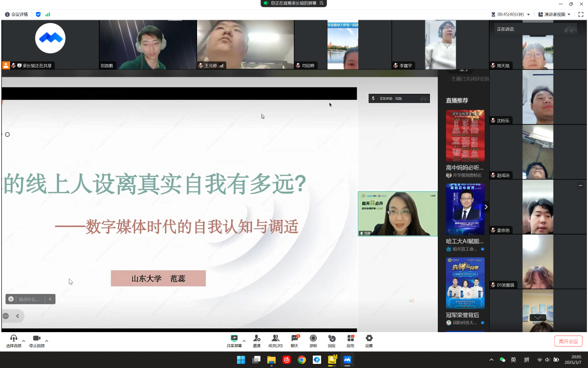Open the 共享屏幕 share screen icon
Viewport: 588px width, 368px height.
pos(234,339)
